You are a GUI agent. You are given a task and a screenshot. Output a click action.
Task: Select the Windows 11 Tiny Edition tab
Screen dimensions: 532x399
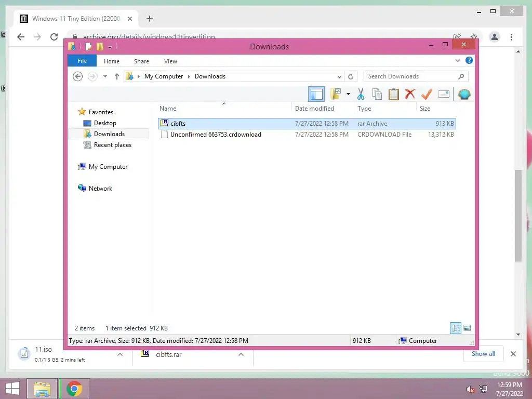coord(75,19)
